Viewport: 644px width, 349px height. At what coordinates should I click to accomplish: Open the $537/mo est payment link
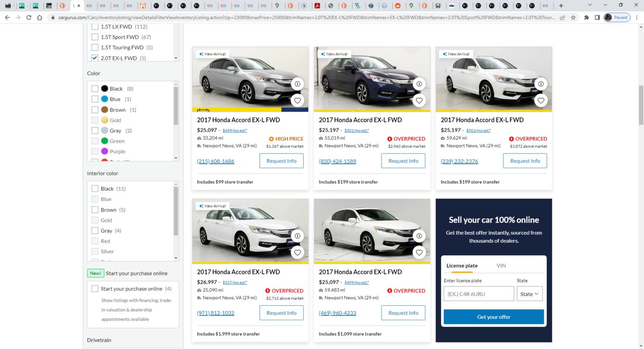tap(235, 283)
